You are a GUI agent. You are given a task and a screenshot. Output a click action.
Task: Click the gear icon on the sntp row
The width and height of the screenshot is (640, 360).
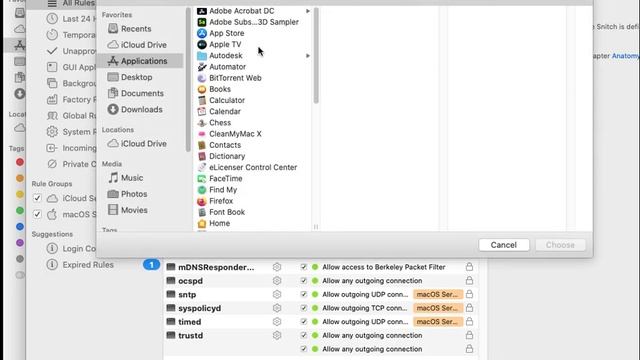coord(277,294)
